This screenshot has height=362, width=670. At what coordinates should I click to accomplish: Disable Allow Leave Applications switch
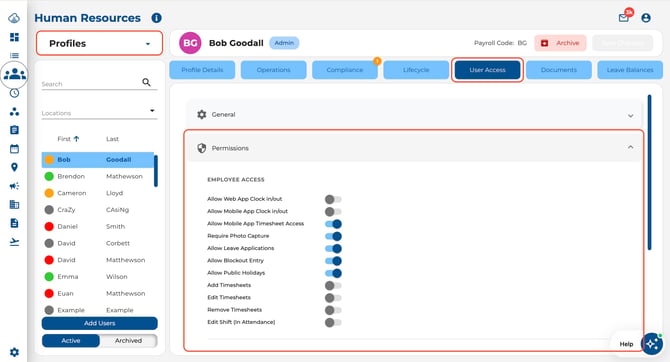[x=333, y=249]
